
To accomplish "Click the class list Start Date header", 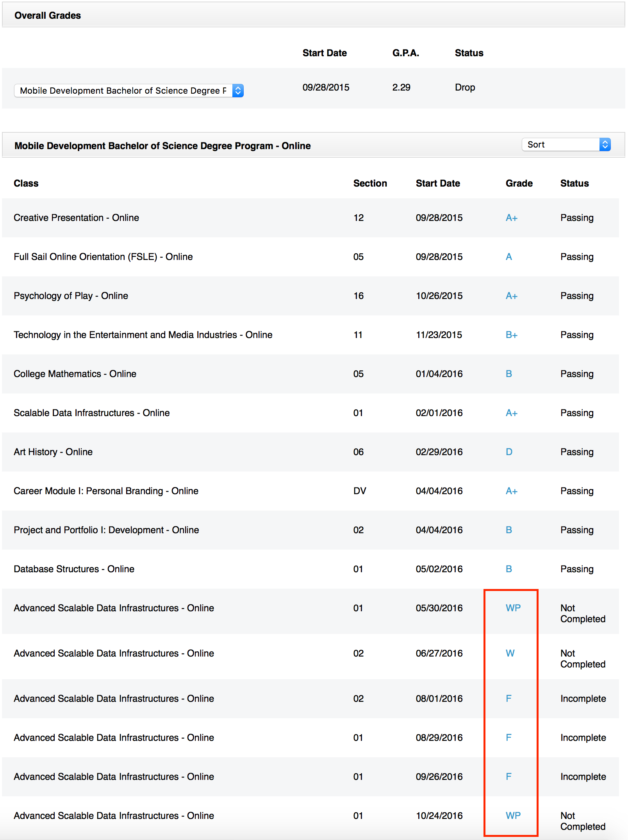I will pyautogui.click(x=438, y=183).
